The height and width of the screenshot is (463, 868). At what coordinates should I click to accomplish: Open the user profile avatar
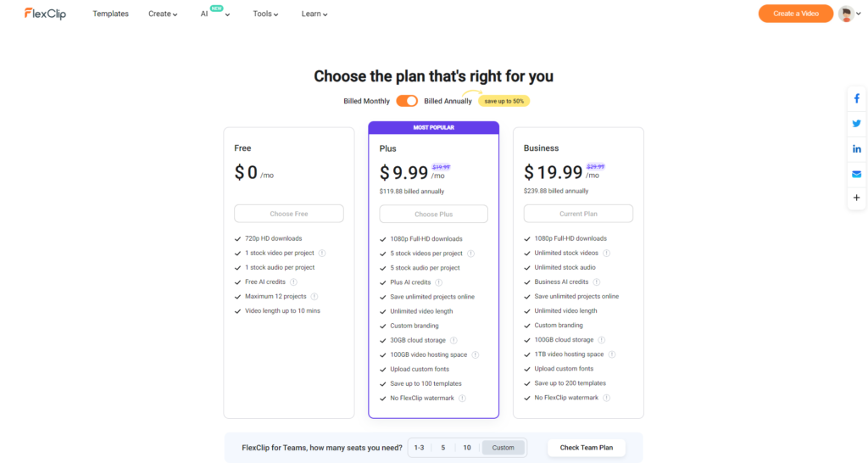click(x=846, y=14)
